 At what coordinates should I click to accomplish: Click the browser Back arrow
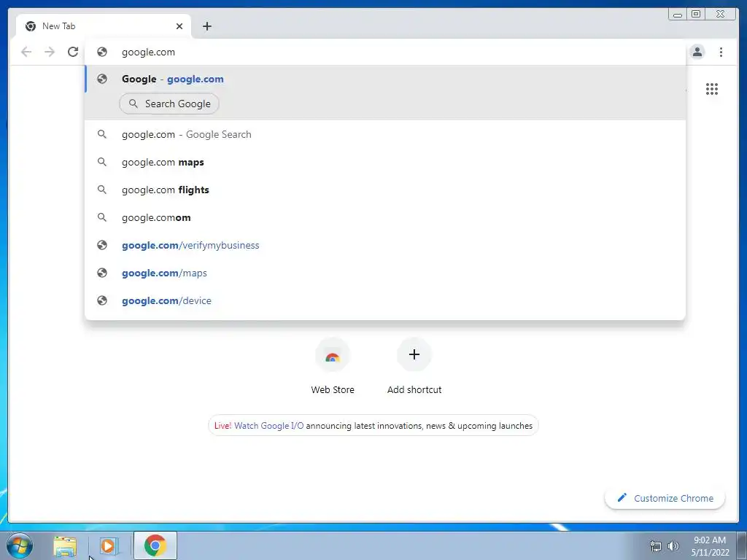pyautogui.click(x=26, y=52)
